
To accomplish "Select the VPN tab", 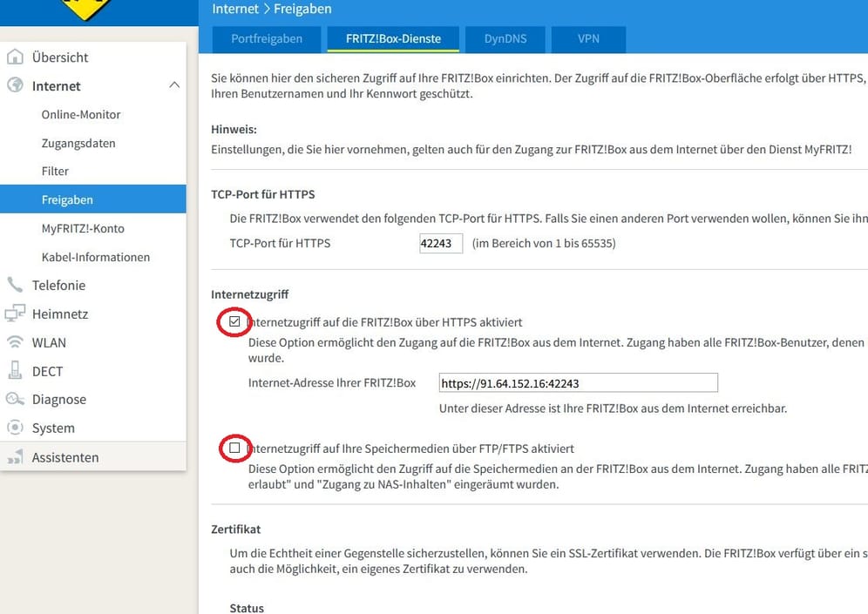I will (588, 38).
